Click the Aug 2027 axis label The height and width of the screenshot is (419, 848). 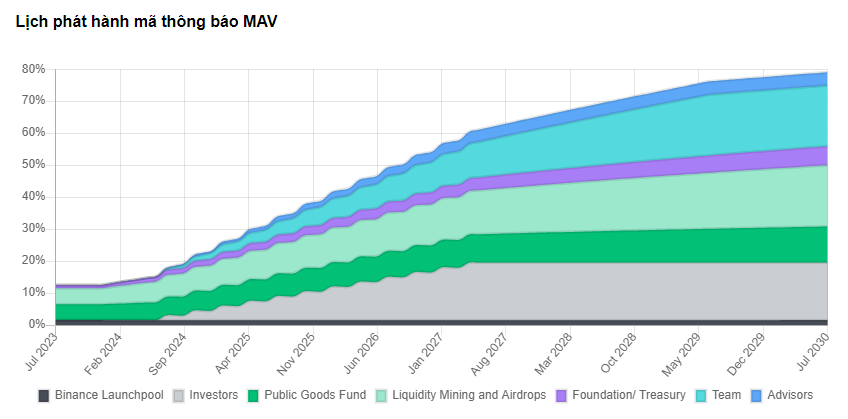(490, 353)
